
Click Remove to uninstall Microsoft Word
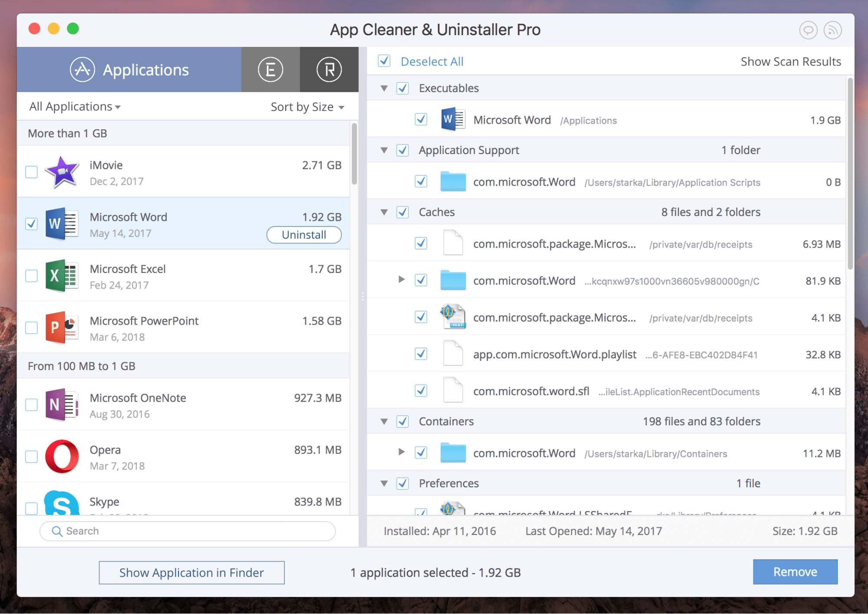(795, 570)
